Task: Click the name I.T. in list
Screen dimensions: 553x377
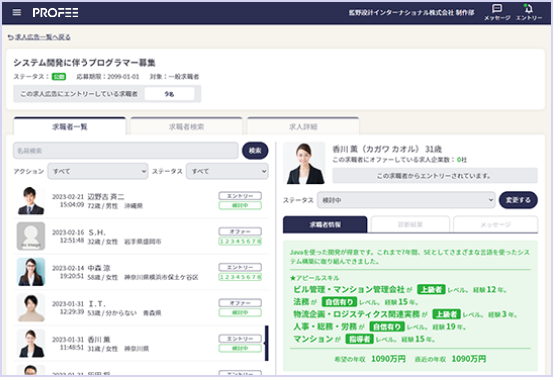Action: (97, 304)
